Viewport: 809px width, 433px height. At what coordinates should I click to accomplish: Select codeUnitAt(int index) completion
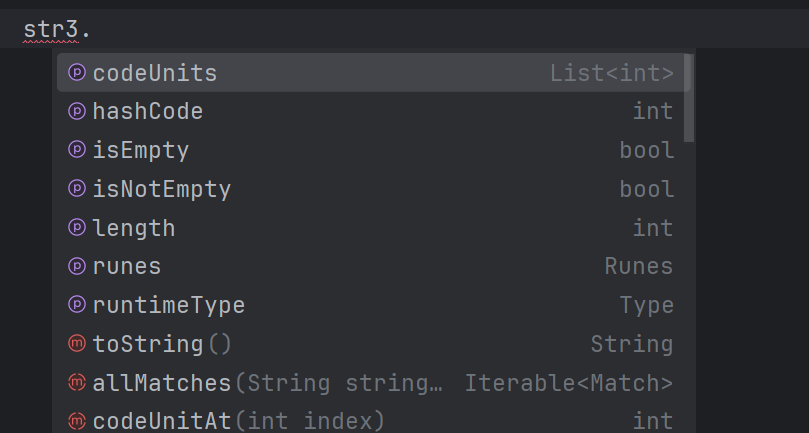[x=238, y=420]
